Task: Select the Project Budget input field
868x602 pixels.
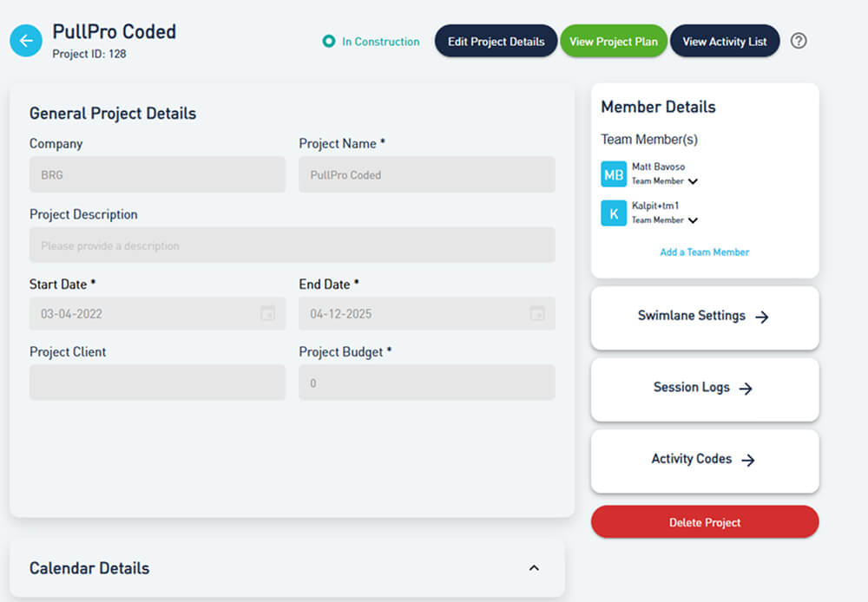Action: [426, 383]
